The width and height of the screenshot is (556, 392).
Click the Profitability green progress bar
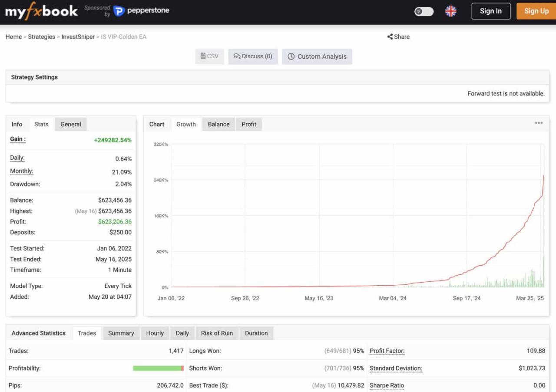click(x=157, y=368)
